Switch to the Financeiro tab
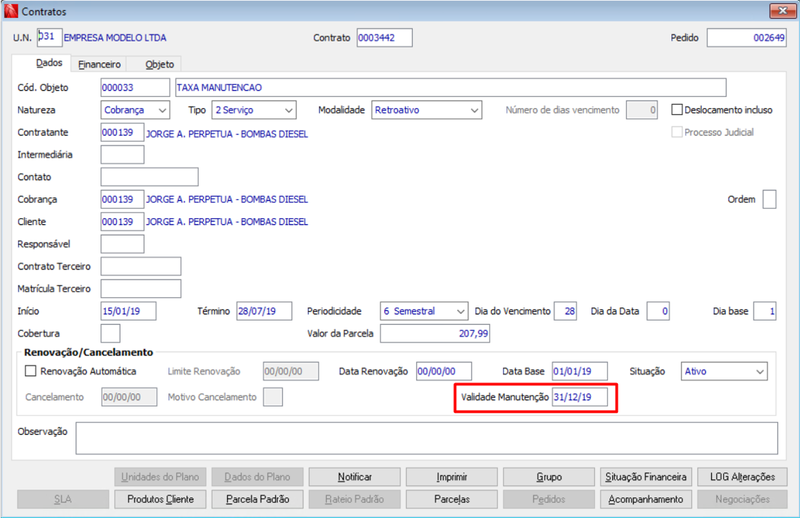 pyautogui.click(x=99, y=64)
